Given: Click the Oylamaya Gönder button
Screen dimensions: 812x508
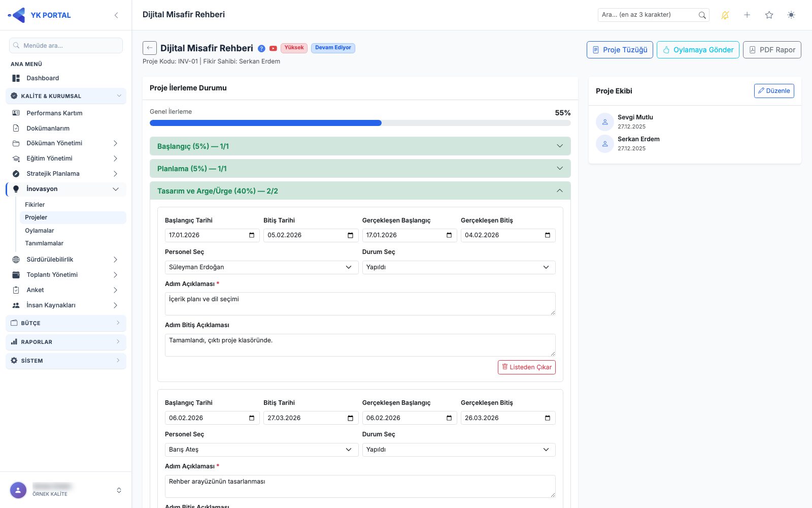Looking at the screenshot, I should 698,50.
